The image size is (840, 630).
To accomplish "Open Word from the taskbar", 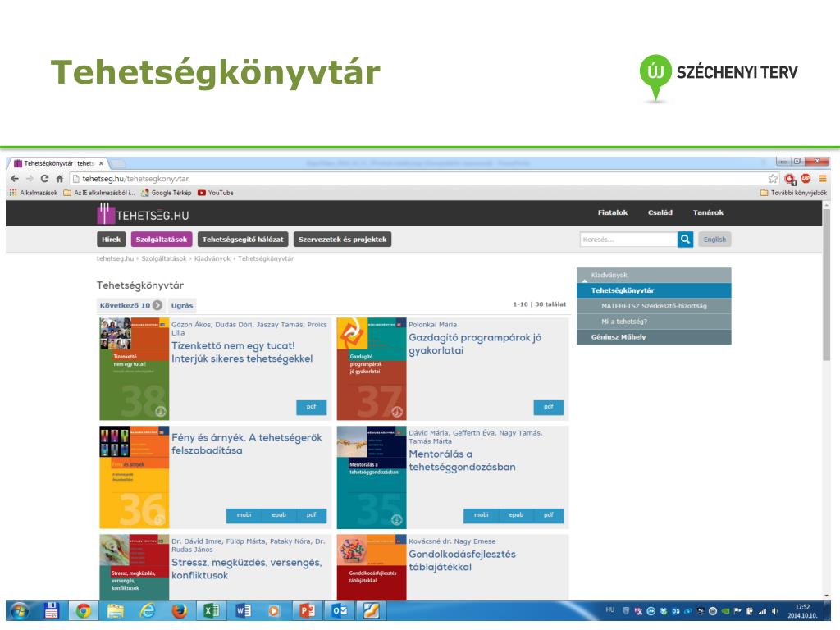I will (x=243, y=610).
